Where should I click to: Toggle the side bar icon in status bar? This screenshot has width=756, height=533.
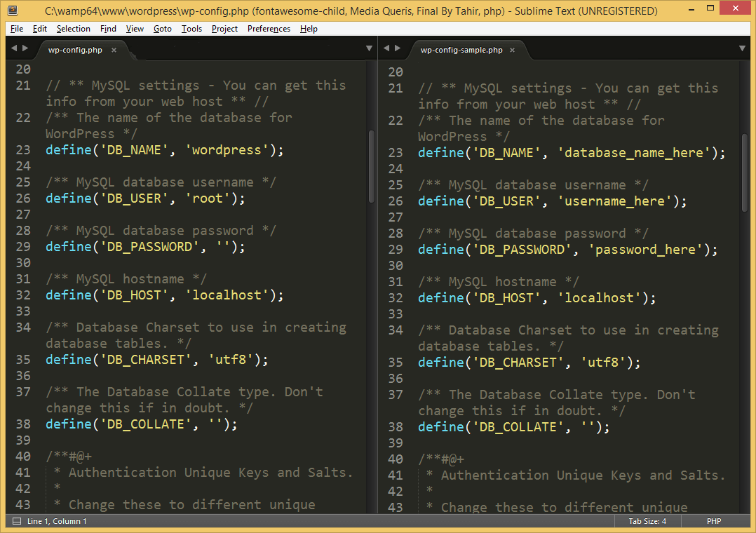17,521
